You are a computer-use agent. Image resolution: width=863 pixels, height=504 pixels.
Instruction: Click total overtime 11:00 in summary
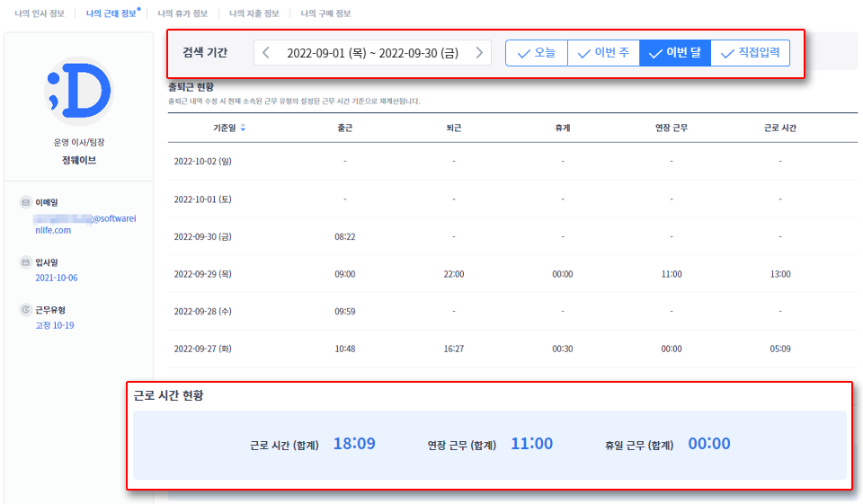531,444
